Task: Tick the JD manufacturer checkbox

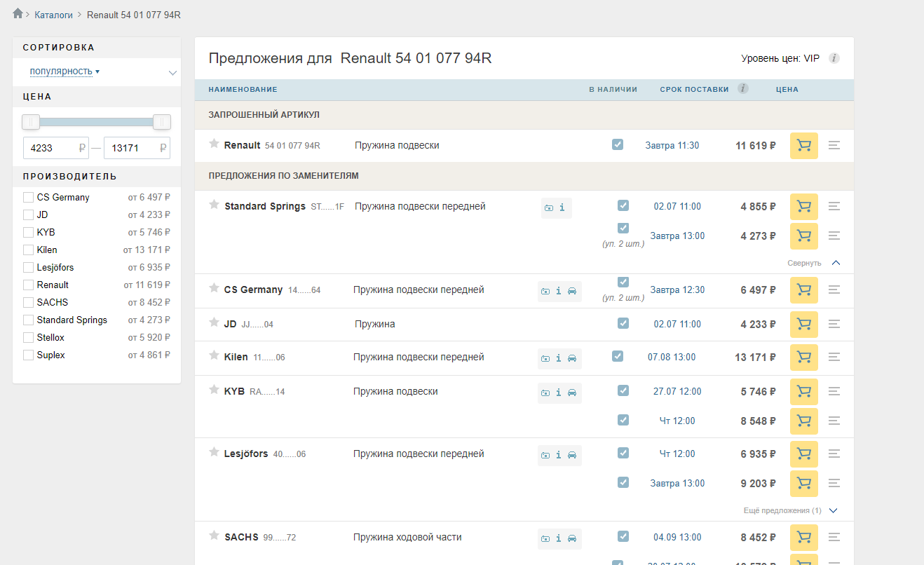Action: click(28, 215)
